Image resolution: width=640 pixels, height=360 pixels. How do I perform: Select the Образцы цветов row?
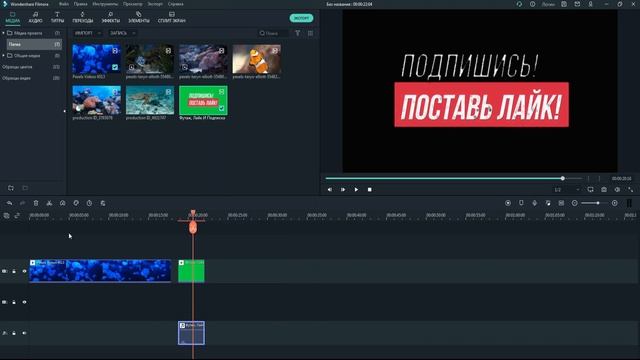coord(31,67)
